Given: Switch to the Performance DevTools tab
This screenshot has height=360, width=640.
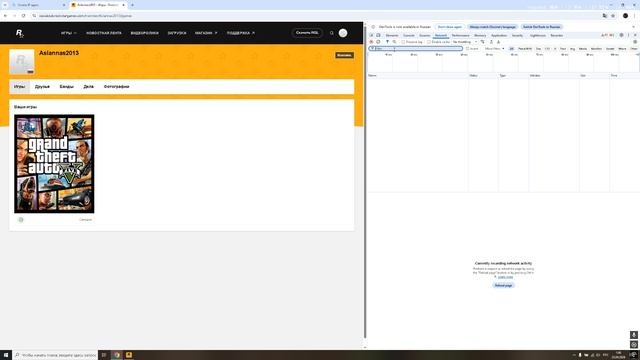Looking at the screenshot, I should coord(460,36).
